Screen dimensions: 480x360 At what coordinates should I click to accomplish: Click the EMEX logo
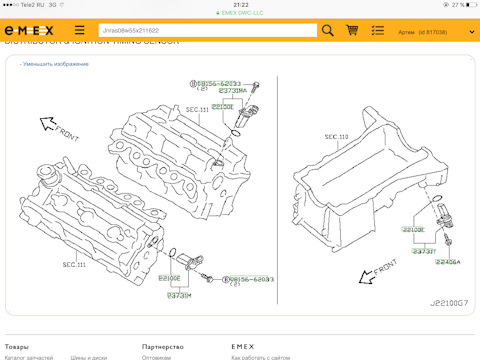click(x=29, y=31)
